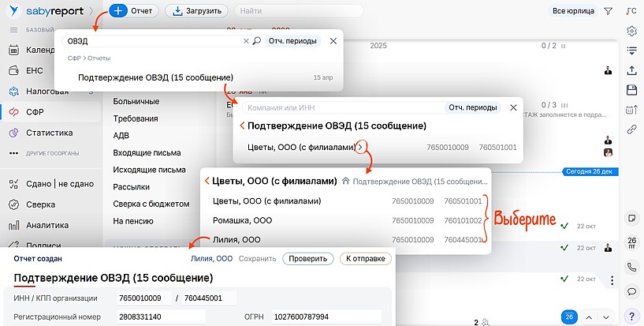This screenshot has height=326, width=644.
Task: Open the help question mark icon
Action: pyautogui.click(x=631, y=317)
